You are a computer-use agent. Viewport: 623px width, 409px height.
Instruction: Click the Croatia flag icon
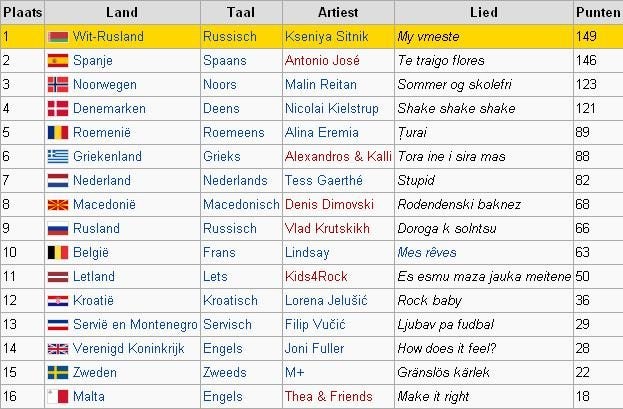click(58, 301)
